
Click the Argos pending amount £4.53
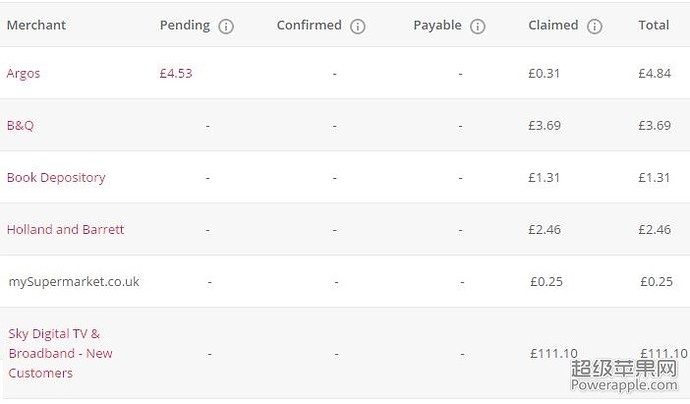click(176, 73)
